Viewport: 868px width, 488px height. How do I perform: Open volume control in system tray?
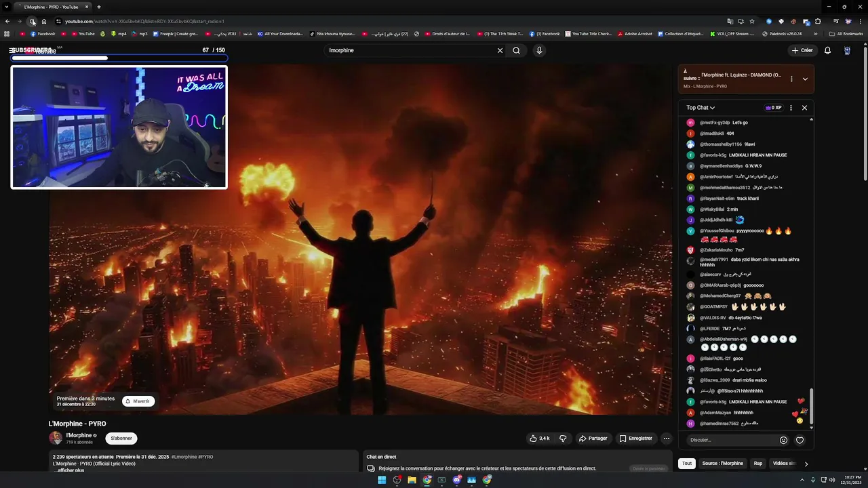coord(832,480)
